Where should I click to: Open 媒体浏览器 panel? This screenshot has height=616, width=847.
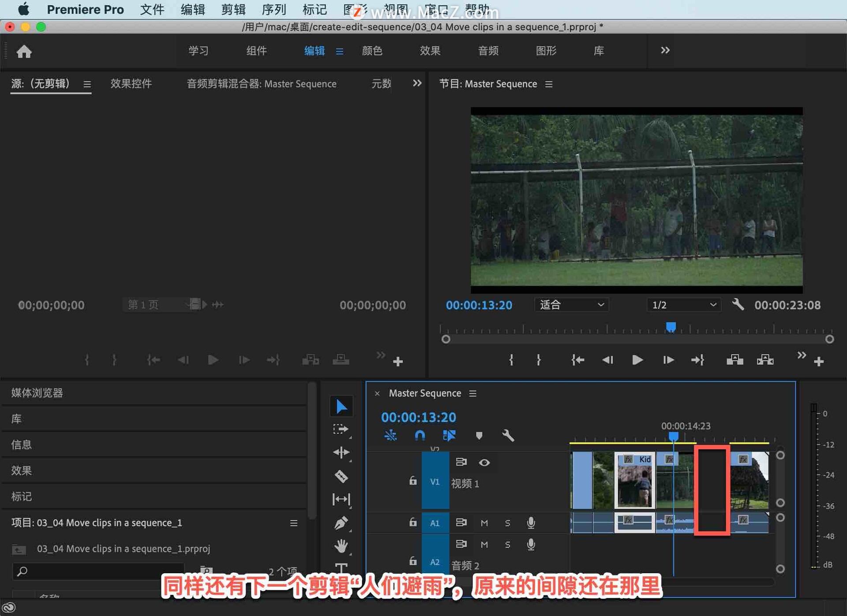pyautogui.click(x=37, y=392)
